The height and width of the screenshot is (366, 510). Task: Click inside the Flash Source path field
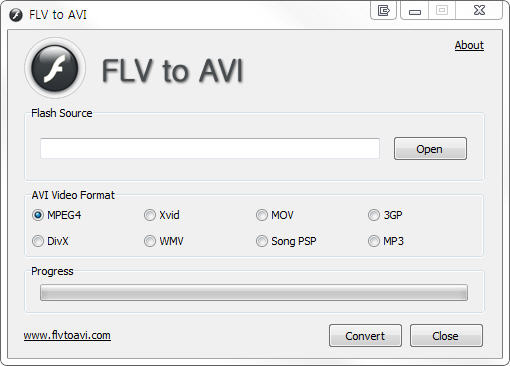(210, 148)
